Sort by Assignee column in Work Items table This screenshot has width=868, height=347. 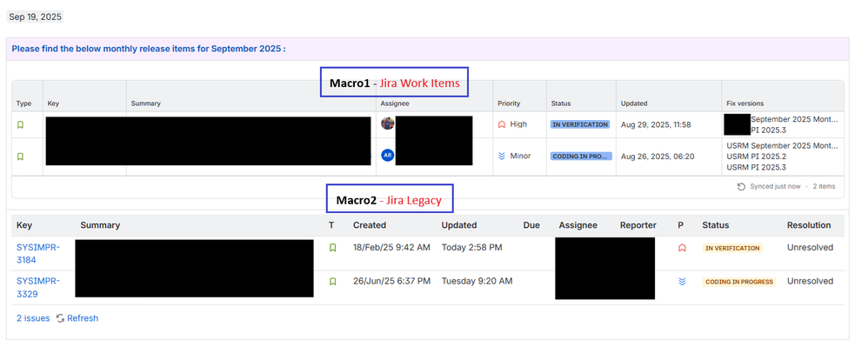[394, 103]
